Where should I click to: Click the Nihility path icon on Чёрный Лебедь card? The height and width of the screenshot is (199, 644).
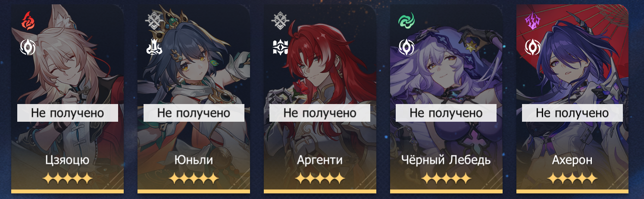coord(406,47)
